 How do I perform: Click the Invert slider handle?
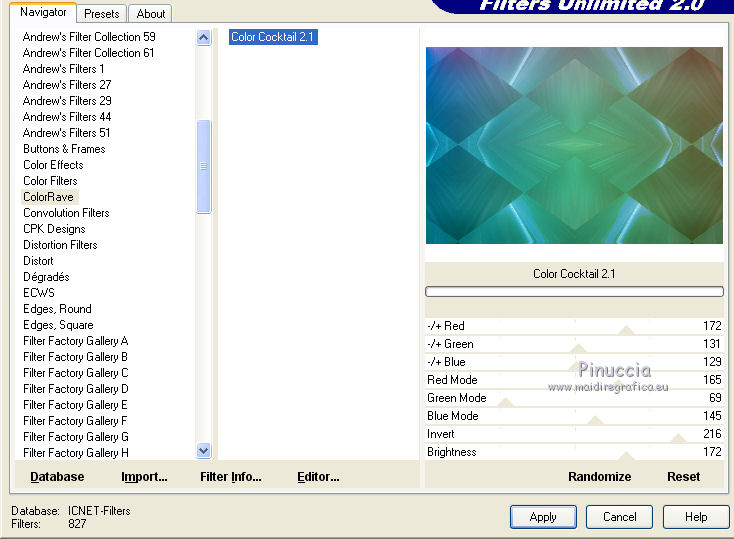click(x=678, y=438)
